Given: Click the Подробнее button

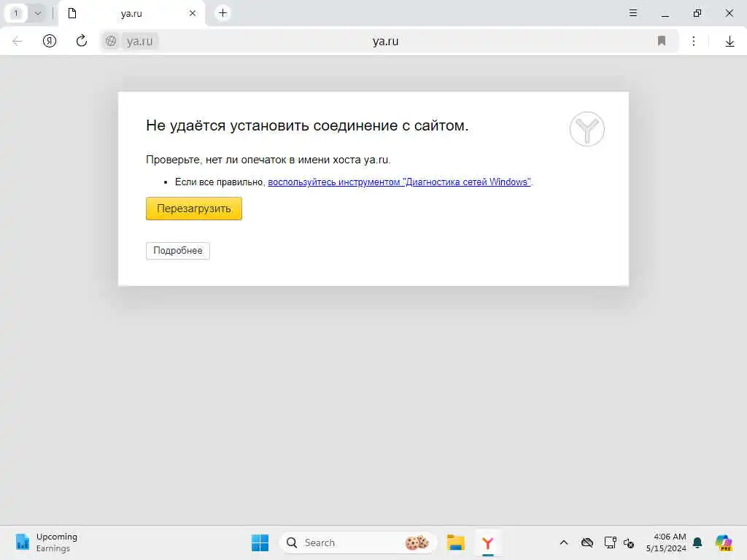Looking at the screenshot, I should (x=178, y=251).
